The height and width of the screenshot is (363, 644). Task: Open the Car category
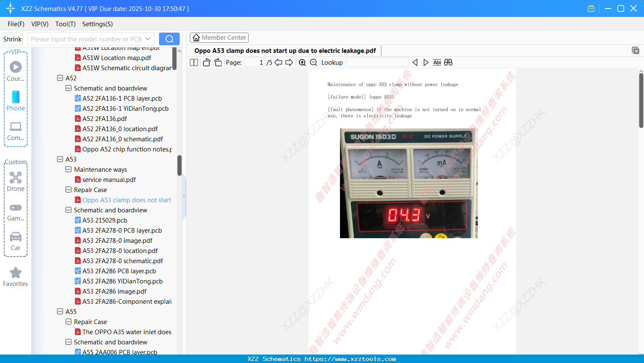pos(16,241)
